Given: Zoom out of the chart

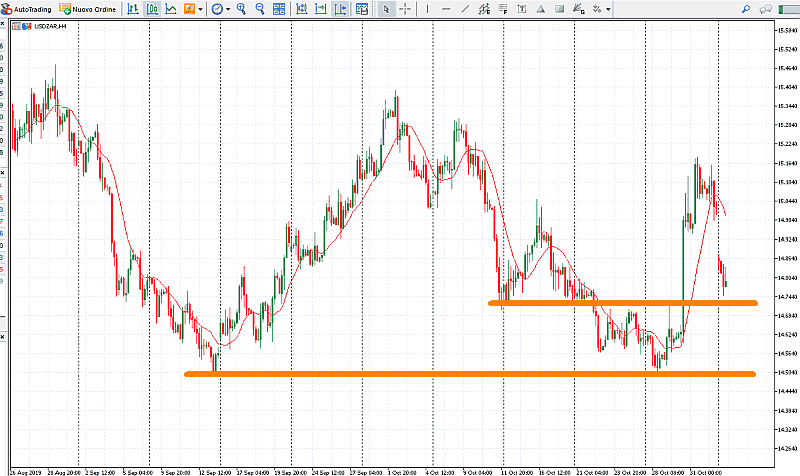Looking at the screenshot, I should point(261,9).
